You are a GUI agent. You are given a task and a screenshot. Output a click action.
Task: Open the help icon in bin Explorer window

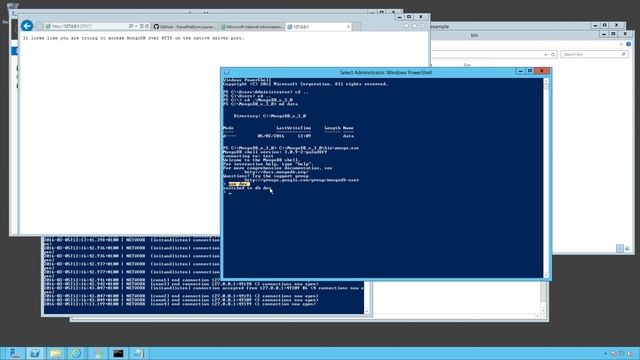(629, 44)
